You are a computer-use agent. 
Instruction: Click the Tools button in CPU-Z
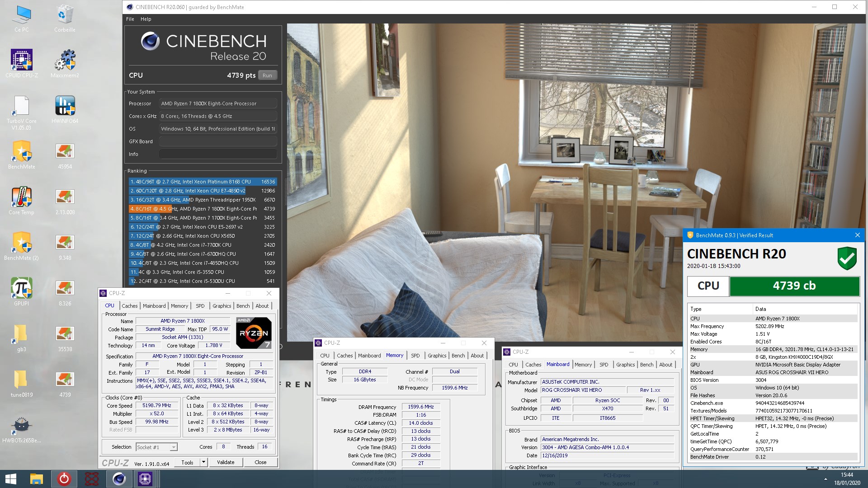point(187,462)
